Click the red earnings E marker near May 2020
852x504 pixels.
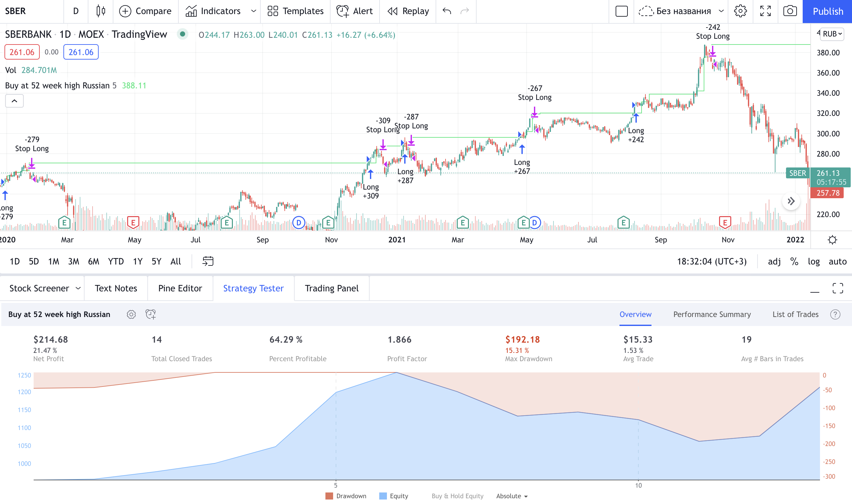coord(133,223)
